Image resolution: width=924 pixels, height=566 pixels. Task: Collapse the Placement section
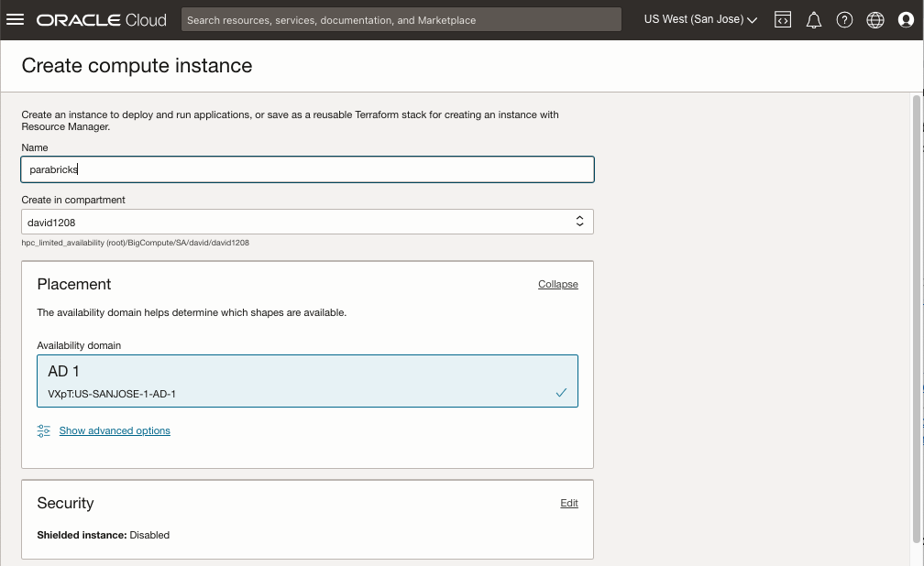tap(557, 284)
